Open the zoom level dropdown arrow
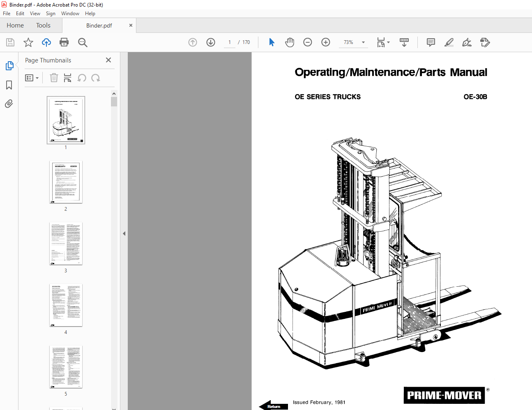532x410 pixels. tap(363, 42)
